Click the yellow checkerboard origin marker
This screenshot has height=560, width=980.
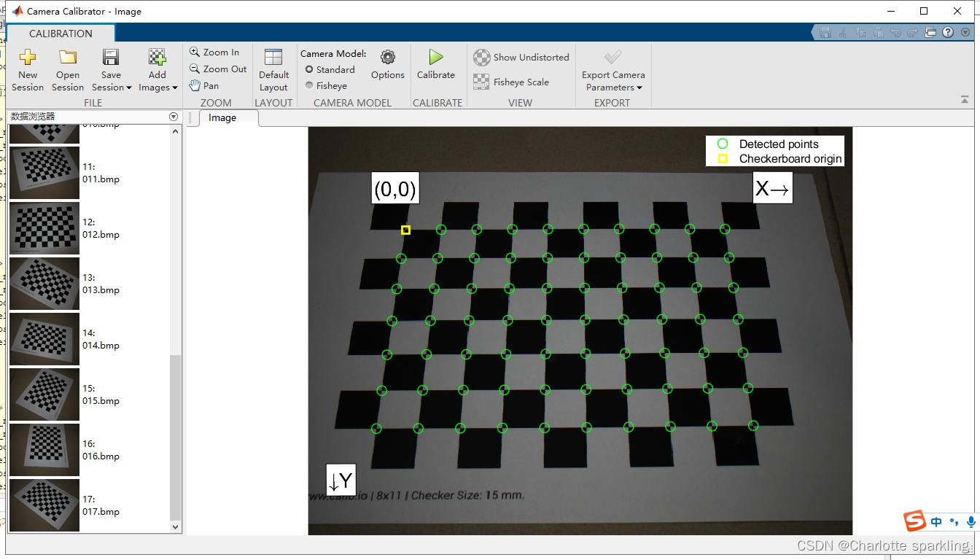[406, 230]
